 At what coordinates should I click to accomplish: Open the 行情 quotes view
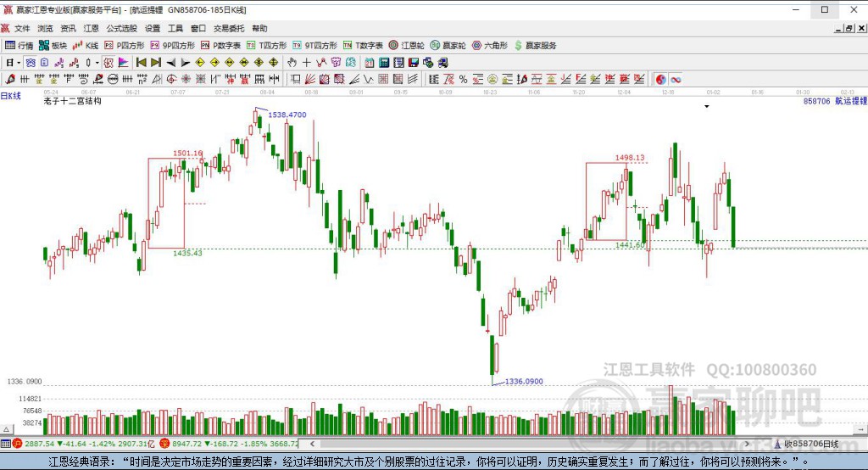point(19,46)
